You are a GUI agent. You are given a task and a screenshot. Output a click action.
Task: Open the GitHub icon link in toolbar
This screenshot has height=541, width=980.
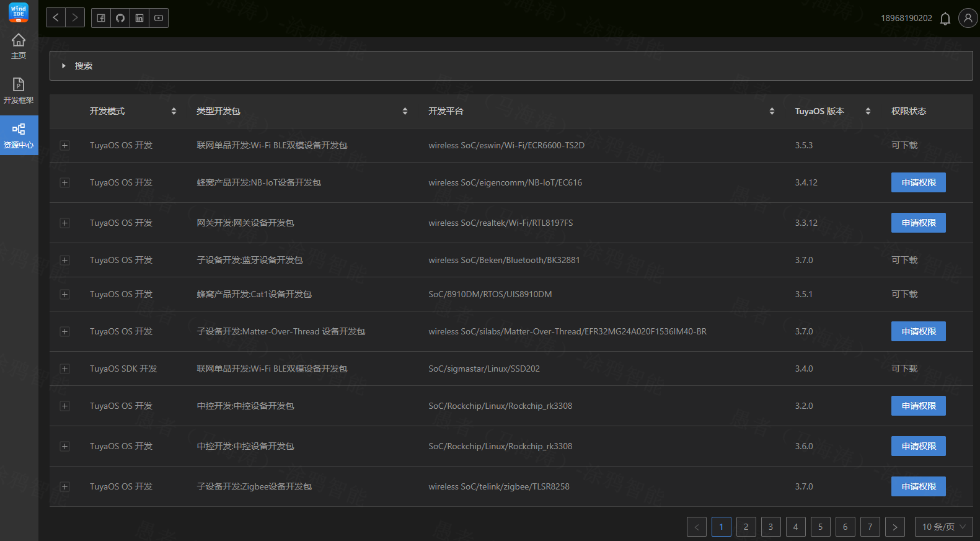pos(120,18)
